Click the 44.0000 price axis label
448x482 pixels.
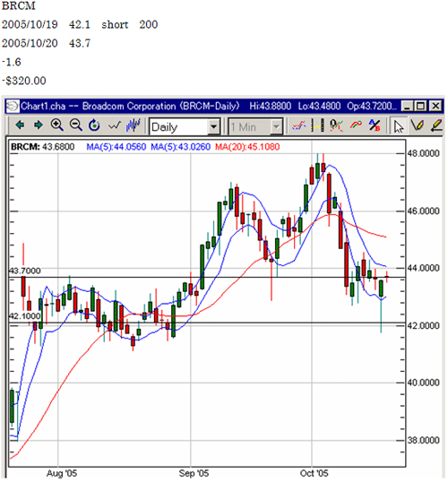[423, 268]
